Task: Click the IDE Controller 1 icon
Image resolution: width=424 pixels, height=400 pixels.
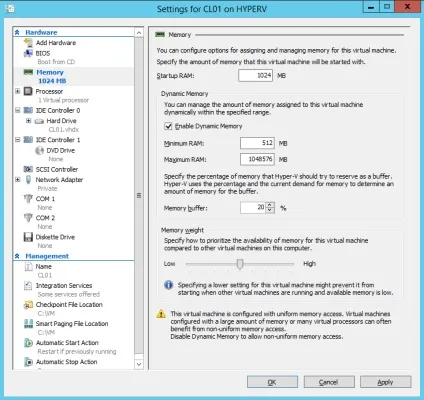Action: click(x=28, y=140)
